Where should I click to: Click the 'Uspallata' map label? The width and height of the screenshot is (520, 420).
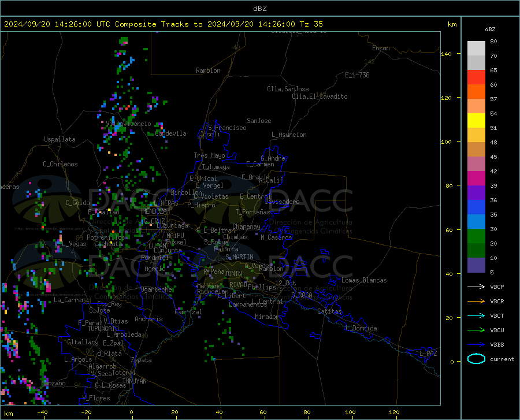(60, 139)
